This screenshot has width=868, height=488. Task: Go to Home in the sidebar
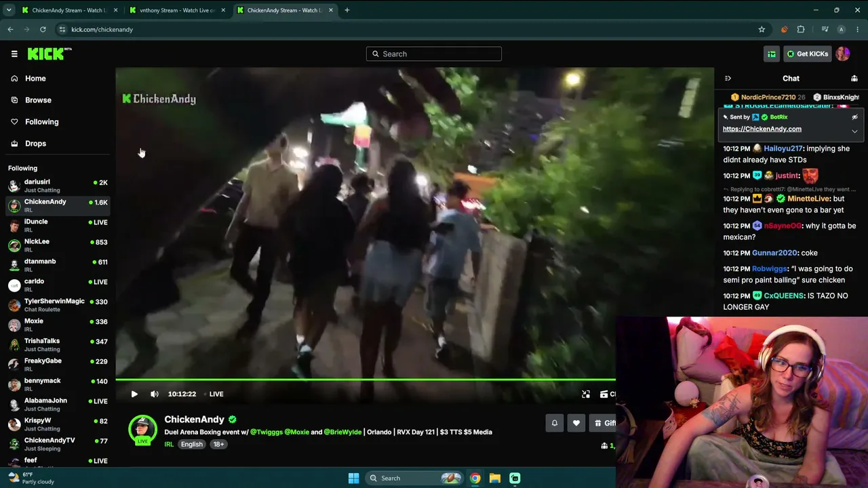point(35,79)
